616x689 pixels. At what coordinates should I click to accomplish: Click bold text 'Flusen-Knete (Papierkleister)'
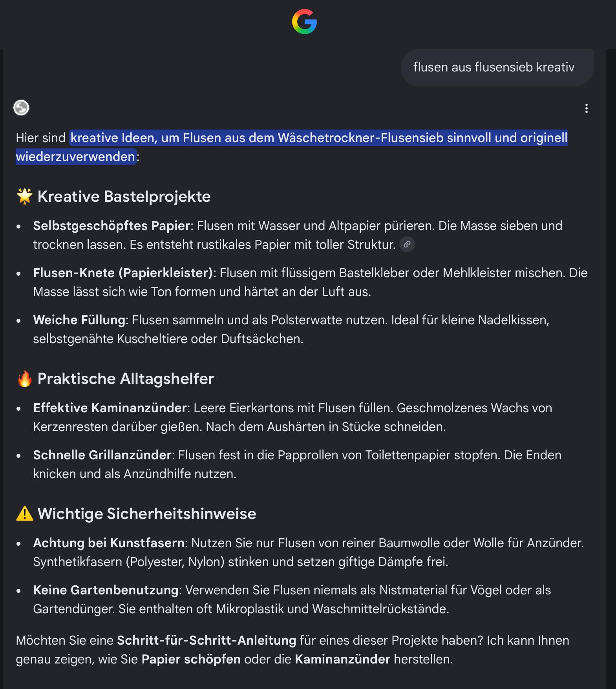coord(123,273)
